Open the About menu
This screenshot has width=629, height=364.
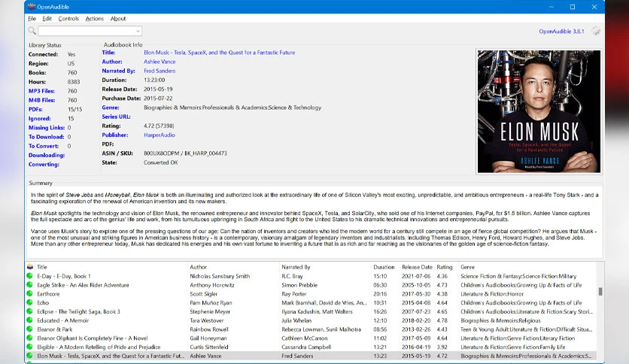(118, 19)
